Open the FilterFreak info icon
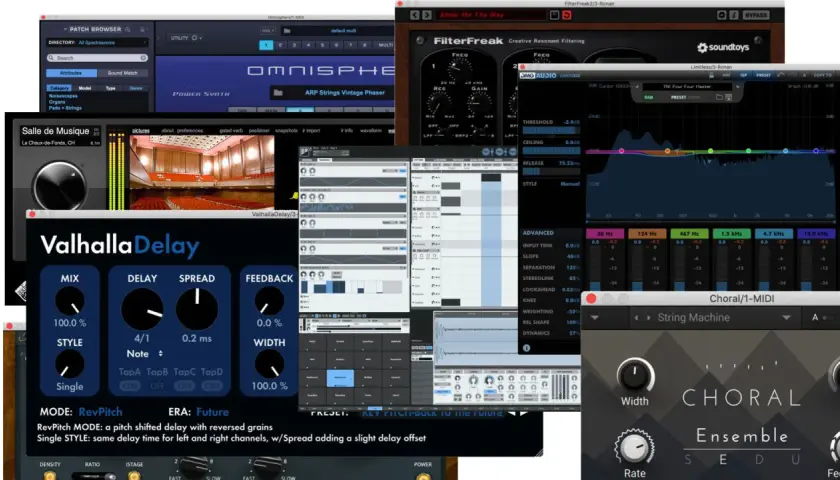The height and width of the screenshot is (480, 840). (x=734, y=15)
